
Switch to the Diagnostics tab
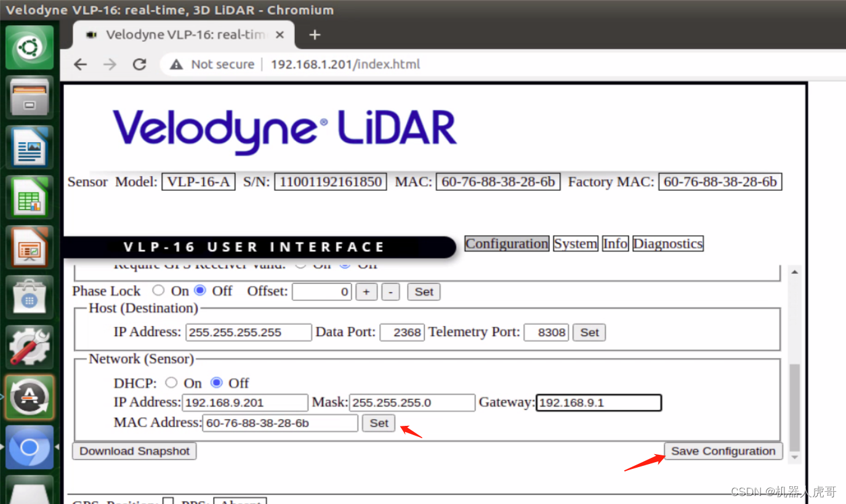pos(667,244)
